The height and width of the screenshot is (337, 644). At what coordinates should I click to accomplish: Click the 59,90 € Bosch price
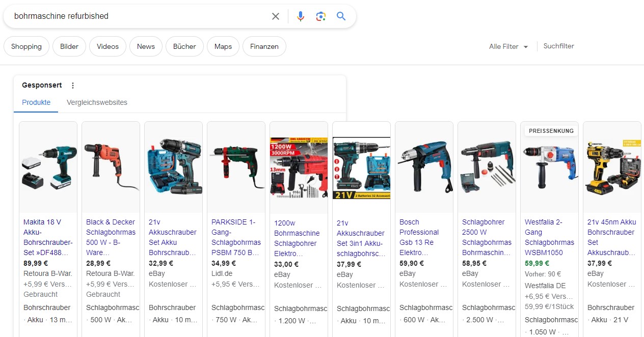pos(412,263)
